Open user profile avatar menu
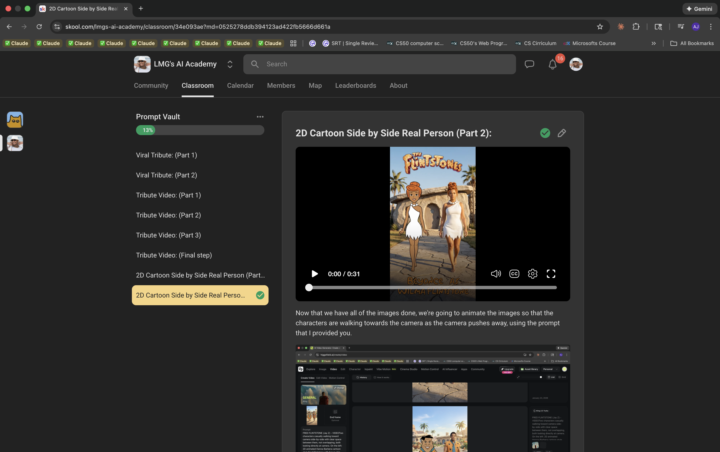Image resolution: width=720 pixels, height=452 pixels. (x=576, y=64)
